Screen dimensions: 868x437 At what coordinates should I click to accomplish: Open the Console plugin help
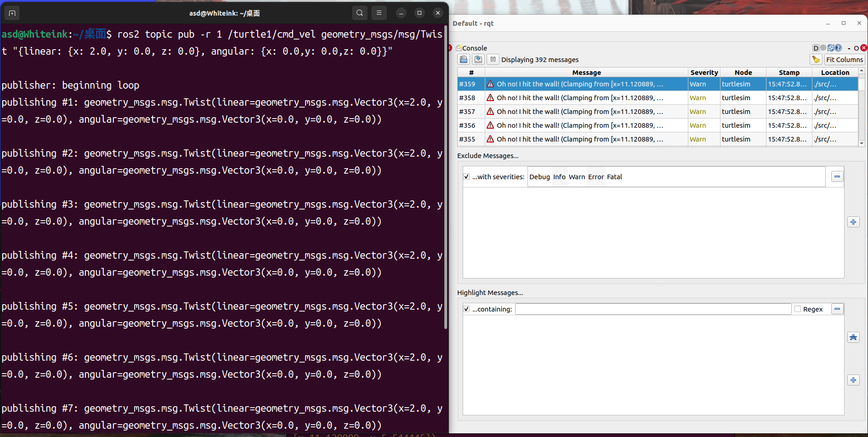click(838, 48)
